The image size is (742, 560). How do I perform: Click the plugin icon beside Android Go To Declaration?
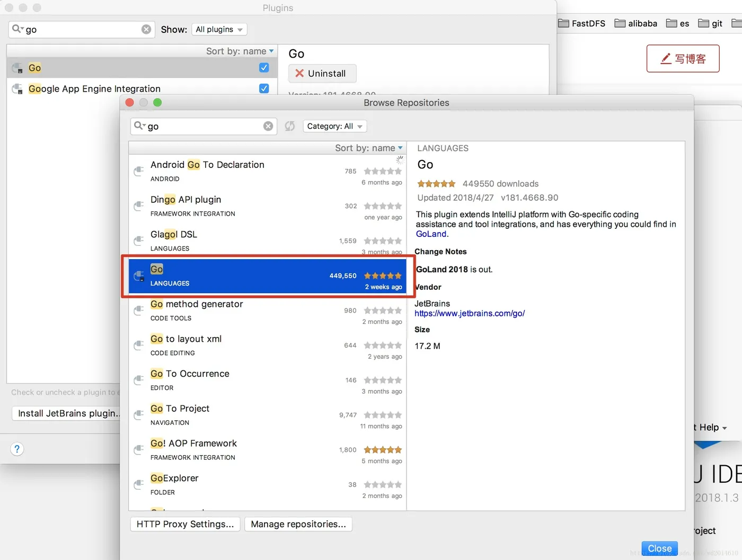coord(139,171)
